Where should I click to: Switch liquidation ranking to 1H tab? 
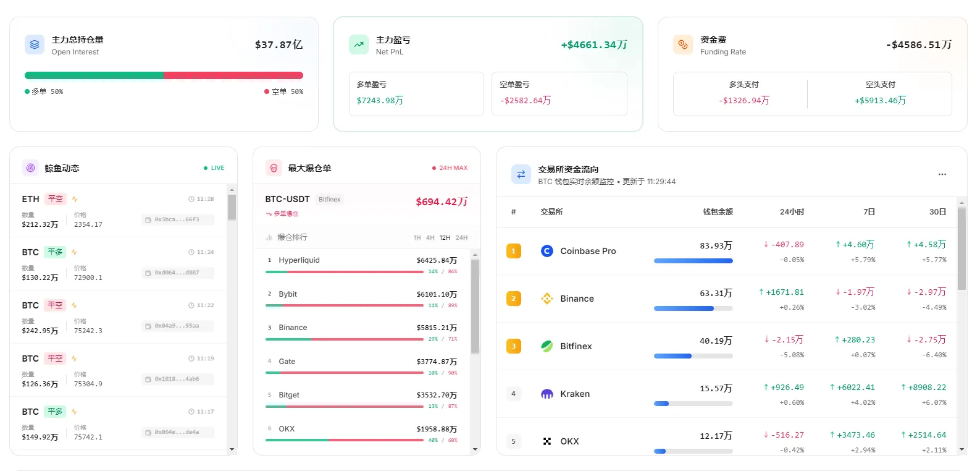(x=417, y=237)
